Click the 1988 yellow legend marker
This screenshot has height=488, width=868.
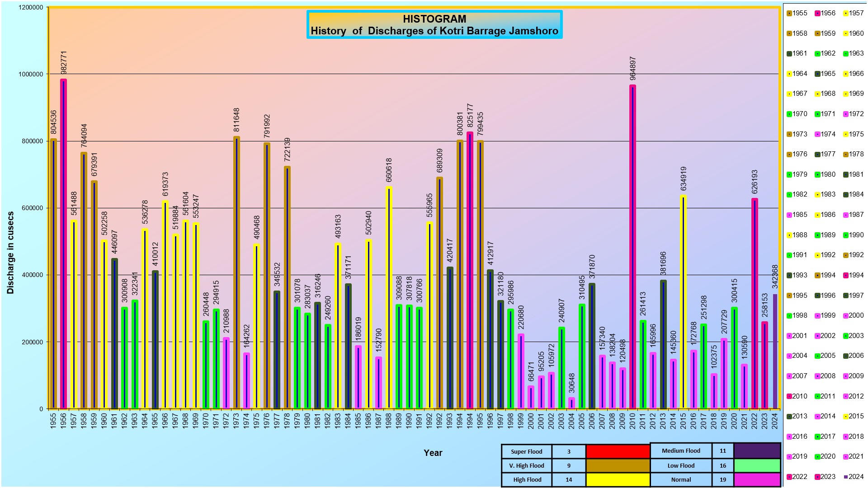point(789,235)
